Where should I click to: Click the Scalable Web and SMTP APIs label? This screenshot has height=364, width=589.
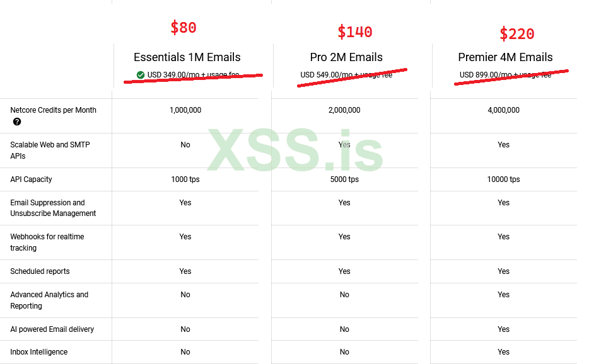point(50,150)
